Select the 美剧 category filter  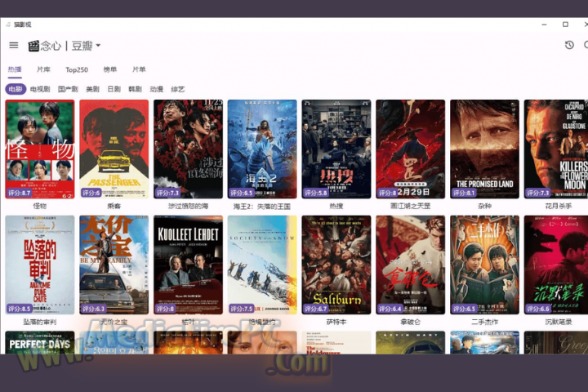coord(92,89)
